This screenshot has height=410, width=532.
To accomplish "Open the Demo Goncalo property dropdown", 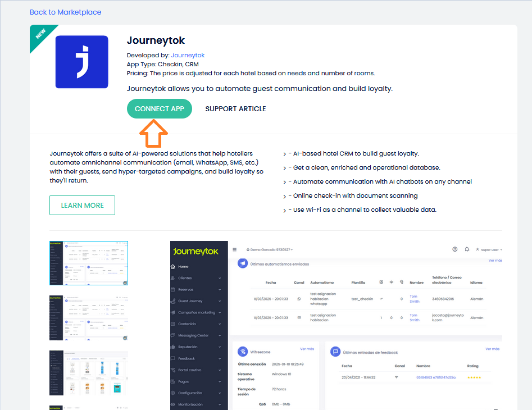I will tap(270, 249).
